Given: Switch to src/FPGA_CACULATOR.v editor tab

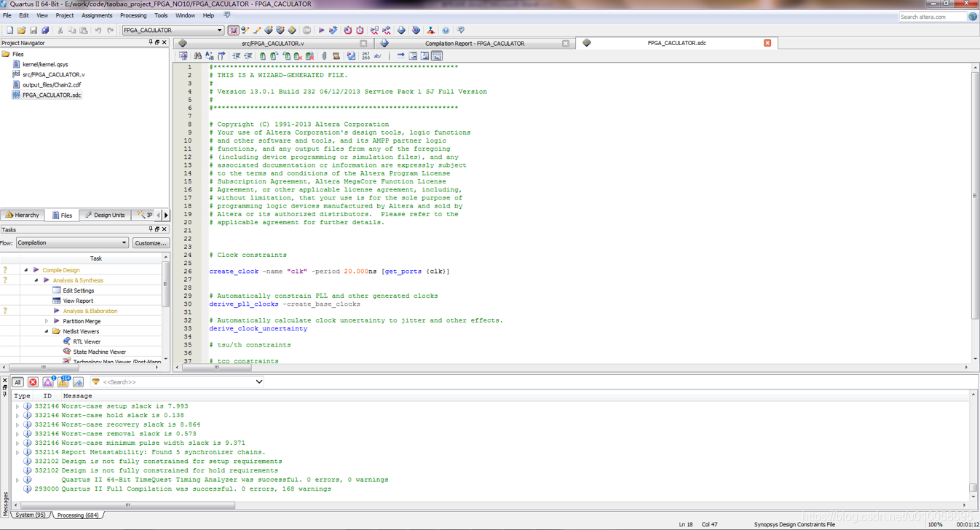Looking at the screenshot, I should pos(273,44).
